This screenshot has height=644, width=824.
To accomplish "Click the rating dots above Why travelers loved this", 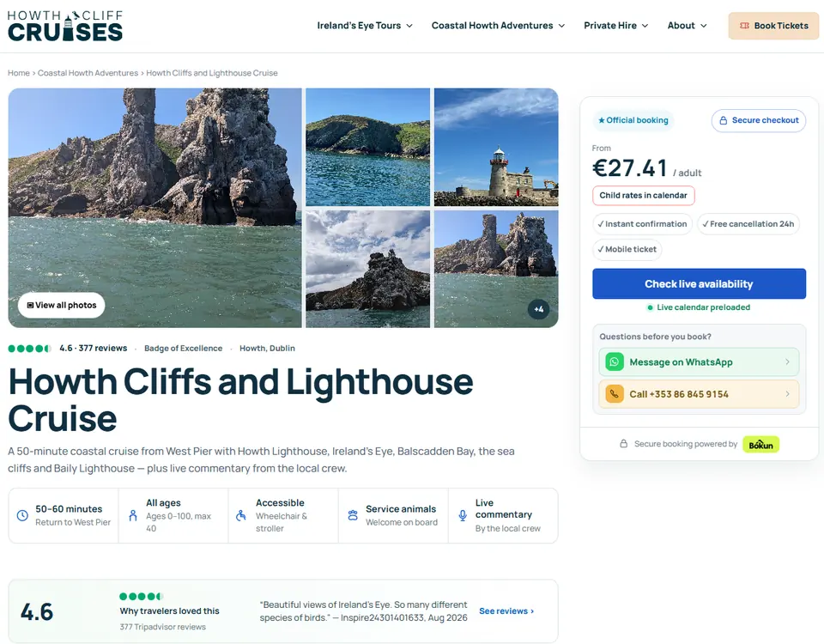I will coord(142,596).
